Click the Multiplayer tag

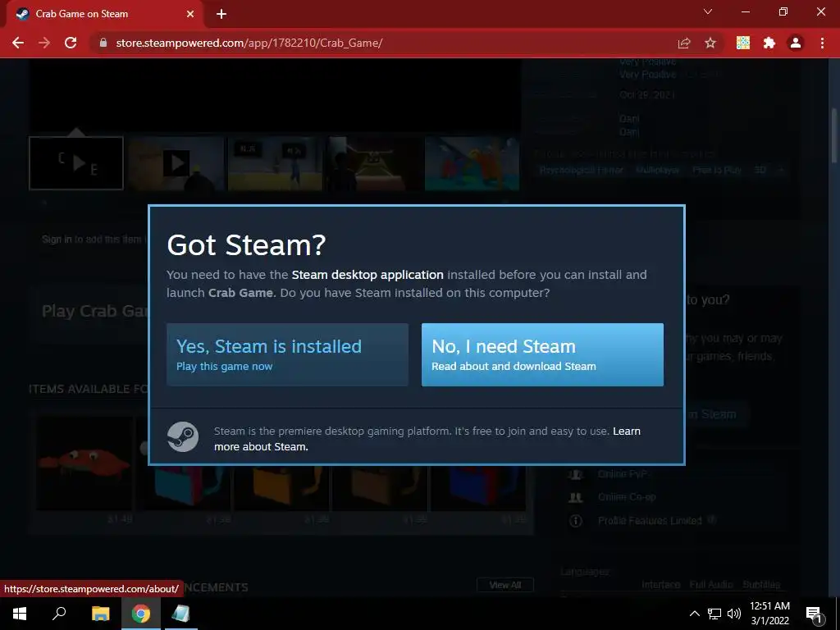point(657,170)
